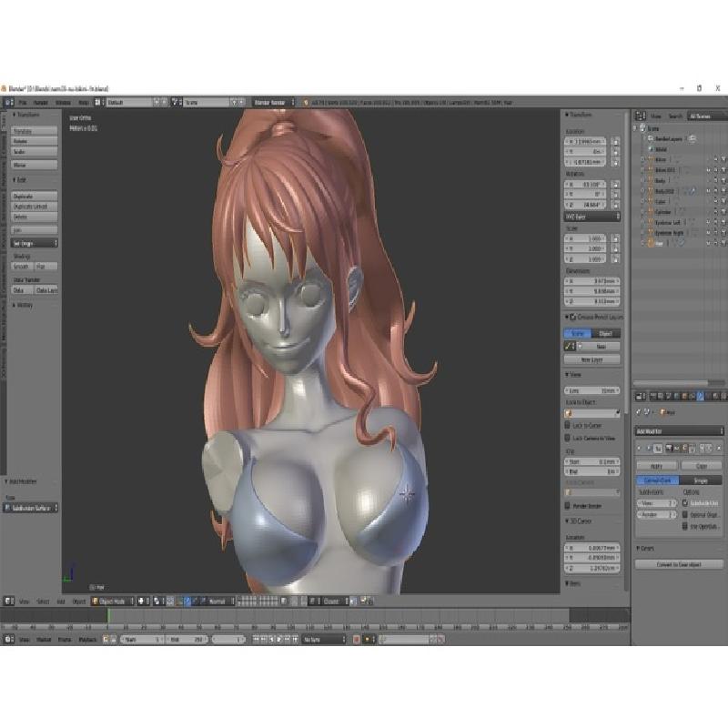728x728 pixels.
Task: Open the Properties editor type icon
Action: coord(641,396)
